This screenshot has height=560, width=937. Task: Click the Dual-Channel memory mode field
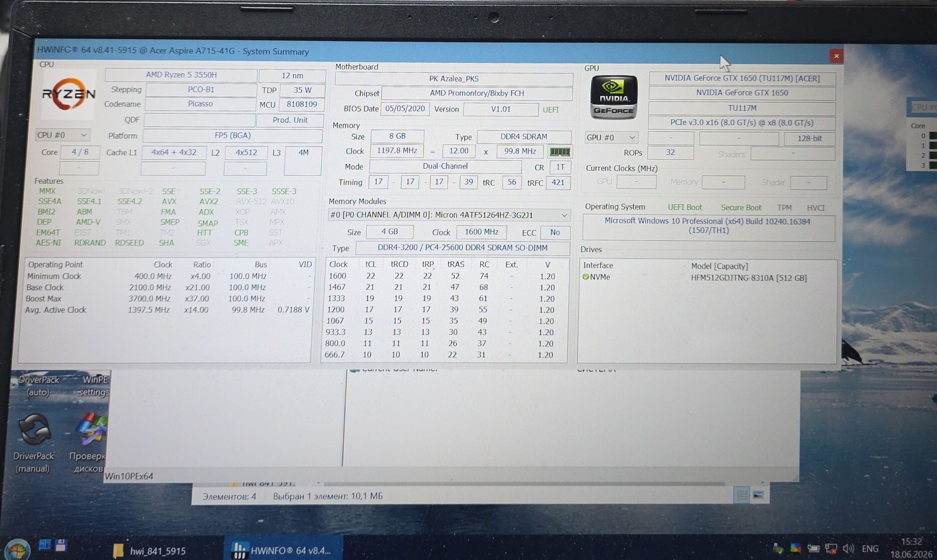pyautogui.click(x=445, y=167)
